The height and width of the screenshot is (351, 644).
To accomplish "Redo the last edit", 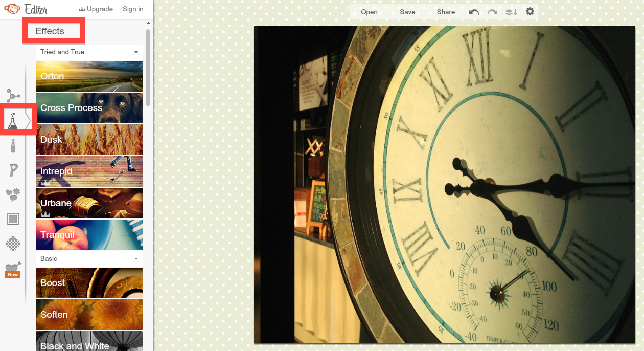I will pos(492,12).
